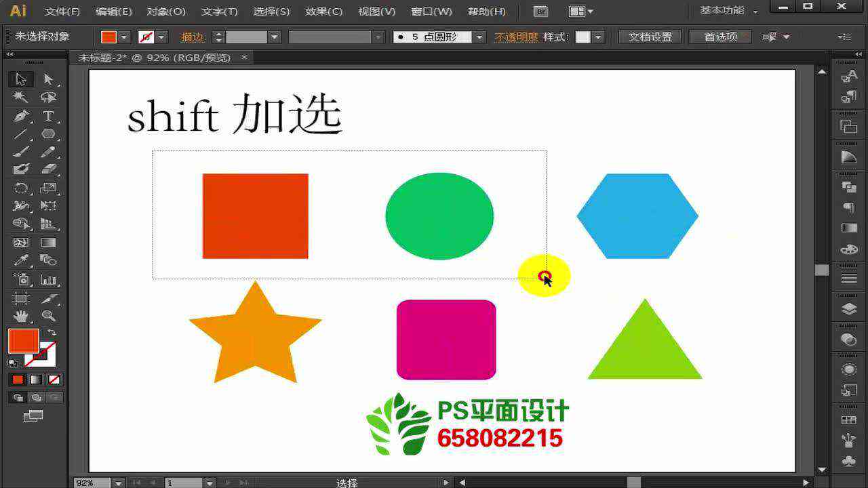Select the Rotate tool
This screenshot has height=488, width=868.
point(21,188)
